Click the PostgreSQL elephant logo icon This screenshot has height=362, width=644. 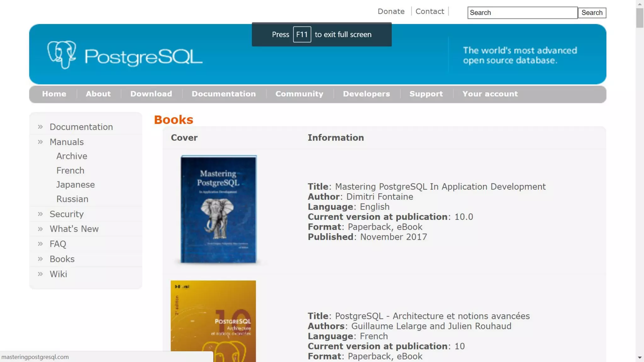(x=62, y=54)
